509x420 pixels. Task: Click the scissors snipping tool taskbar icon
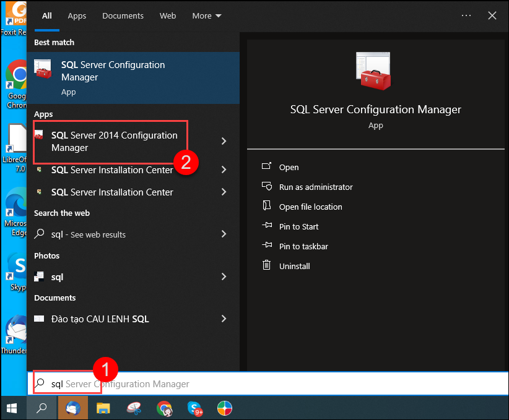[134, 408]
